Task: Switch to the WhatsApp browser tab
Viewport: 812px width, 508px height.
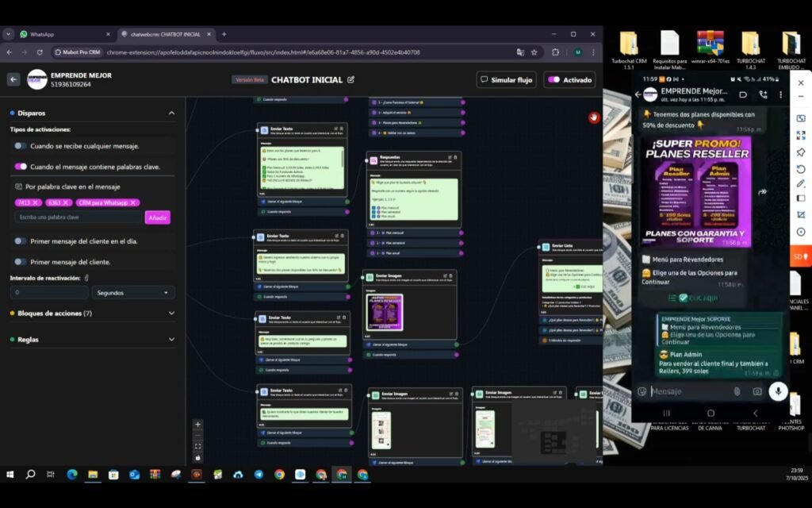Action: tap(63, 34)
